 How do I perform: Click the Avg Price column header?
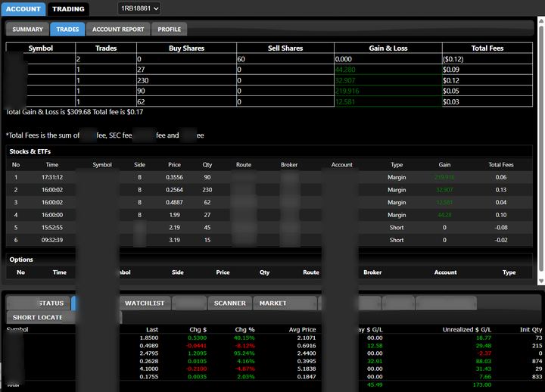(302, 329)
